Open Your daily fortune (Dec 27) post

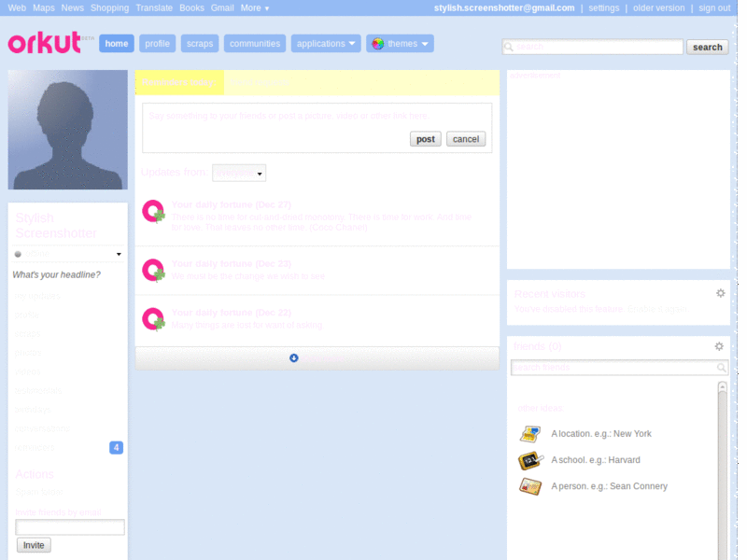(231, 204)
